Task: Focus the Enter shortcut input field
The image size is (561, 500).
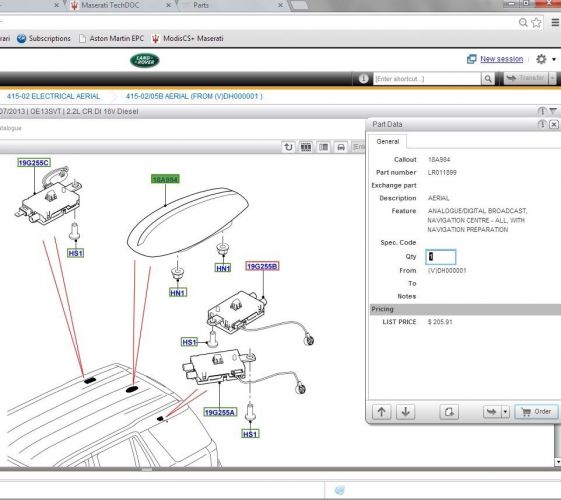Action: 427,79
